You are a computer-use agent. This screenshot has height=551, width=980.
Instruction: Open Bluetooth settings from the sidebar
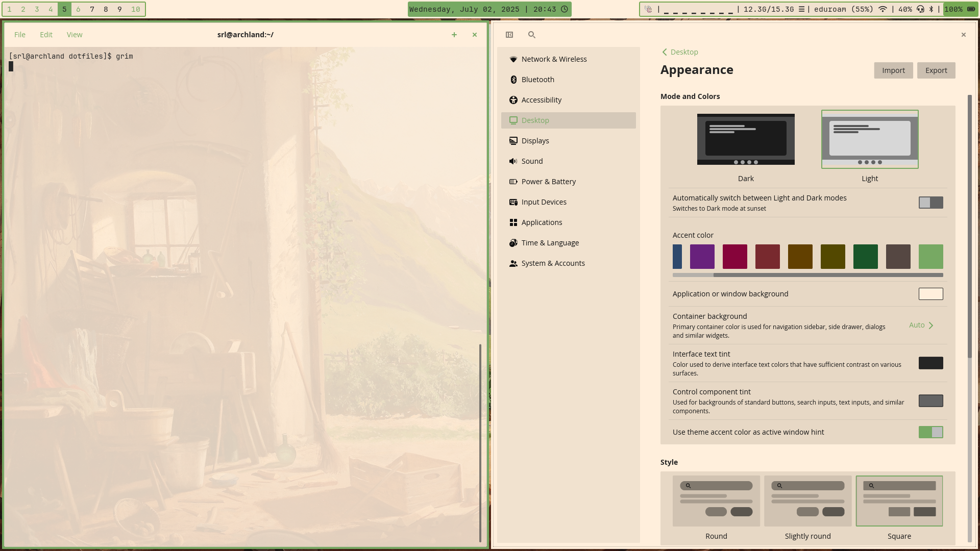point(537,80)
